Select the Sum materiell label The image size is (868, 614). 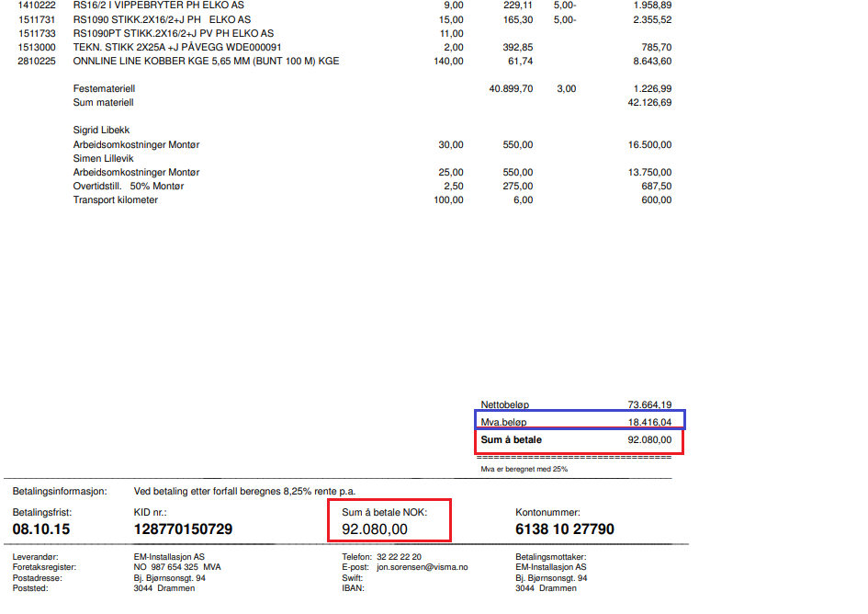(103, 103)
